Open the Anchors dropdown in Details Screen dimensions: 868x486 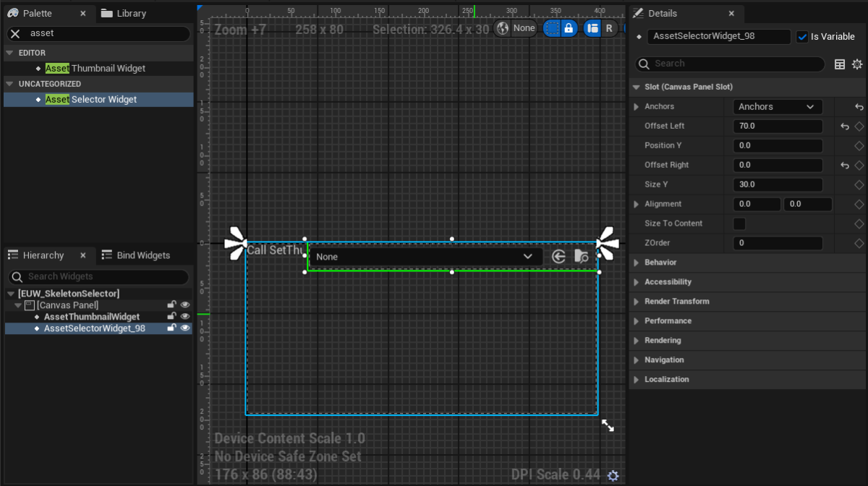coord(778,106)
